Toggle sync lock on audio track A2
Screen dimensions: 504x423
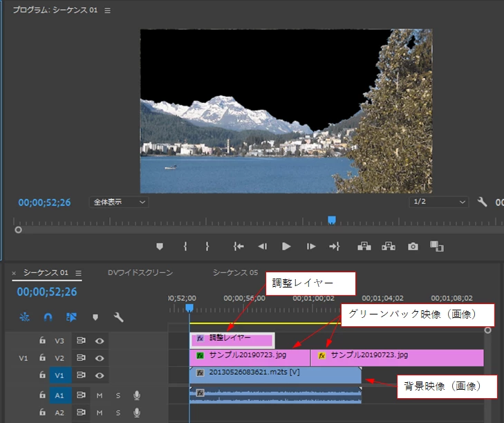81,412
